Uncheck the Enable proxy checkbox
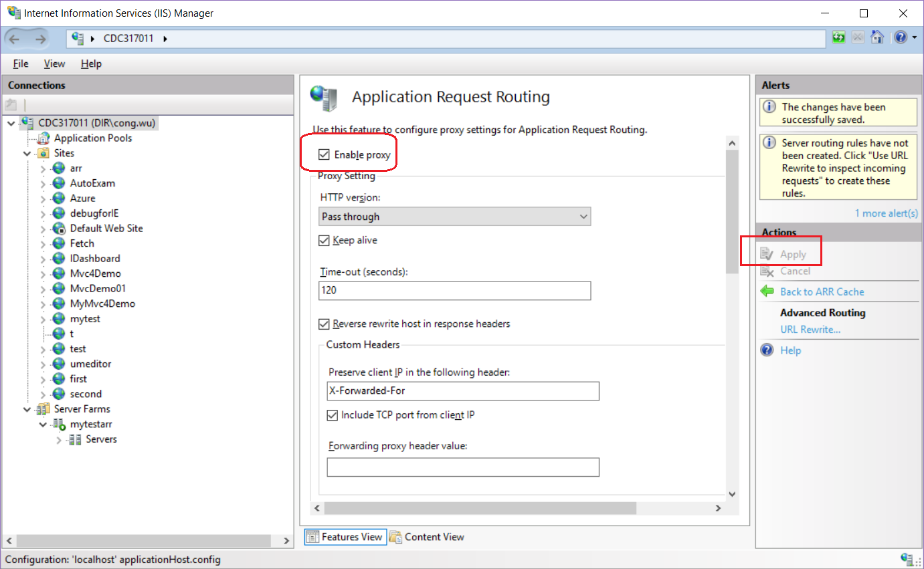Image resolution: width=924 pixels, height=569 pixels. click(x=325, y=153)
